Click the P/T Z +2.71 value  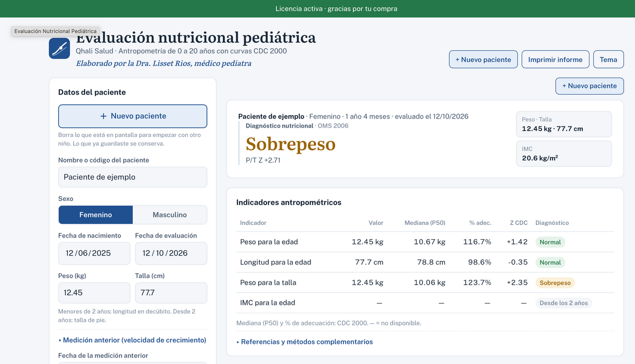pos(263,160)
